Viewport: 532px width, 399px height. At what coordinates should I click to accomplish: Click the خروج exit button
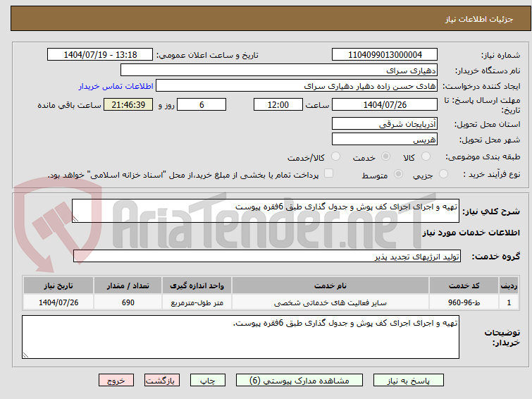(116, 381)
